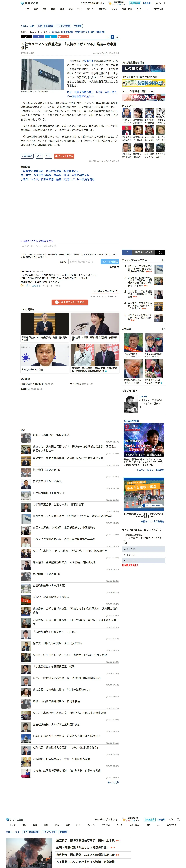This screenshot has width=186, height=868.
Task: Click もっと見る under politics news list
Action: 113,782
